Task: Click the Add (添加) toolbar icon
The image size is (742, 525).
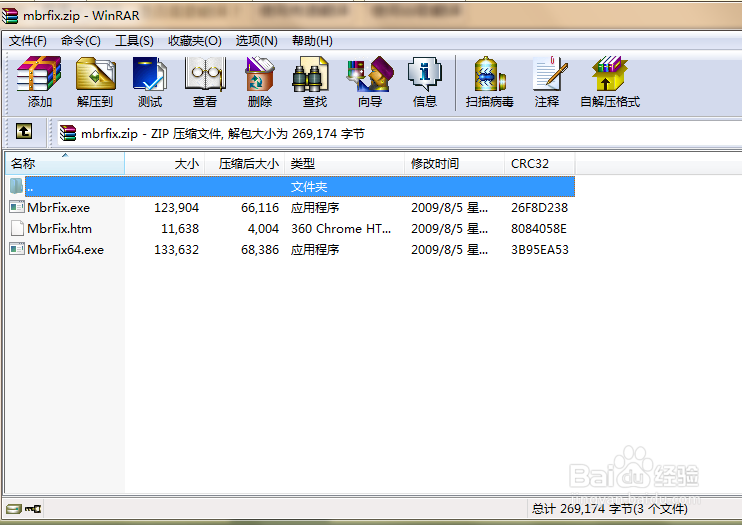Action: (x=39, y=74)
